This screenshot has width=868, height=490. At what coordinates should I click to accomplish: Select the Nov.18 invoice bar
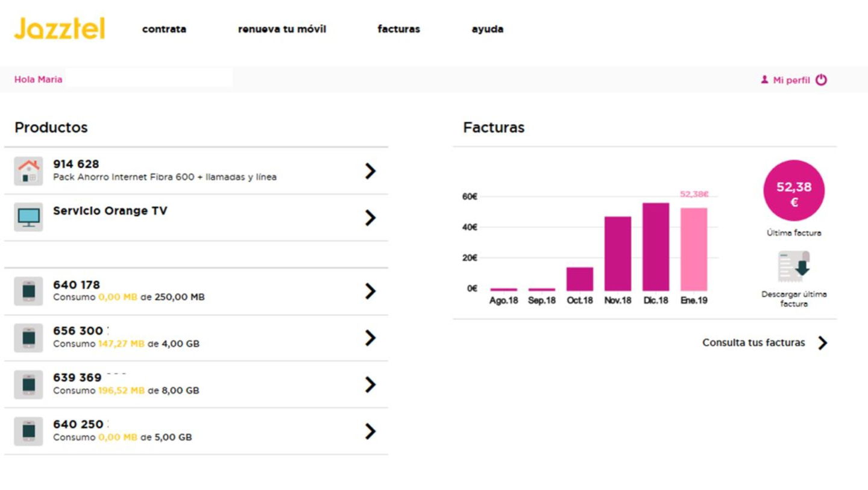(618, 254)
